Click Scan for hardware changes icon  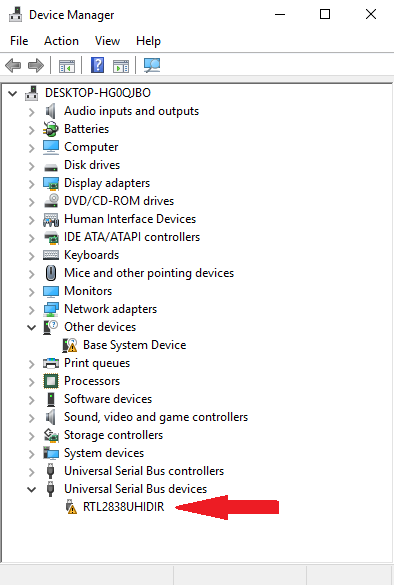point(152,66)
